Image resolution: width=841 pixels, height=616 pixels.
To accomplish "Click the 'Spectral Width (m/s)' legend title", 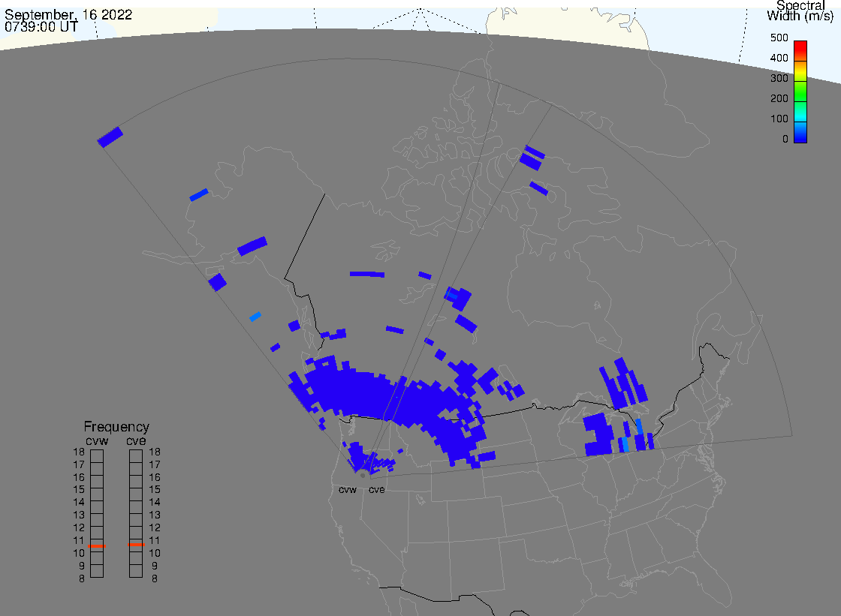I will (800, 11).
